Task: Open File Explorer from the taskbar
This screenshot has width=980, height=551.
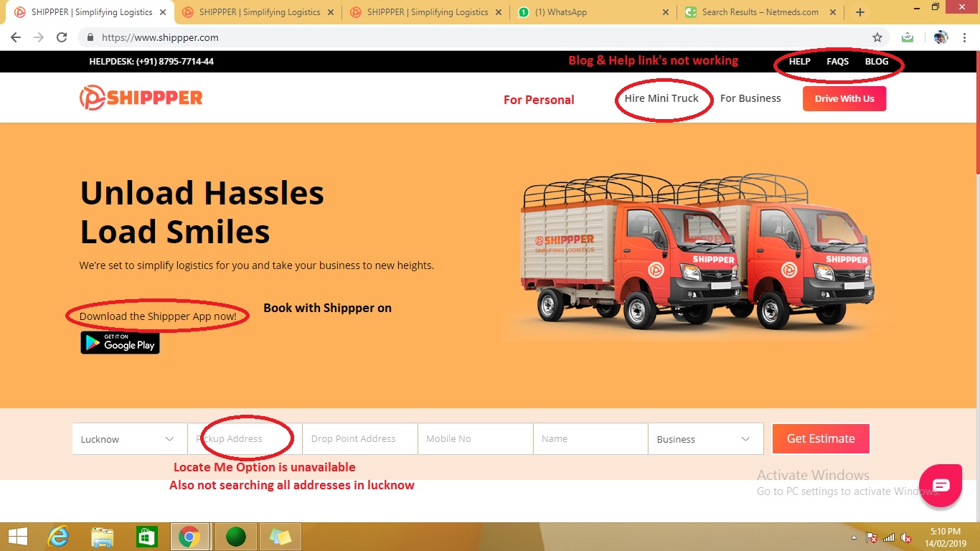Action: point(103,536)
